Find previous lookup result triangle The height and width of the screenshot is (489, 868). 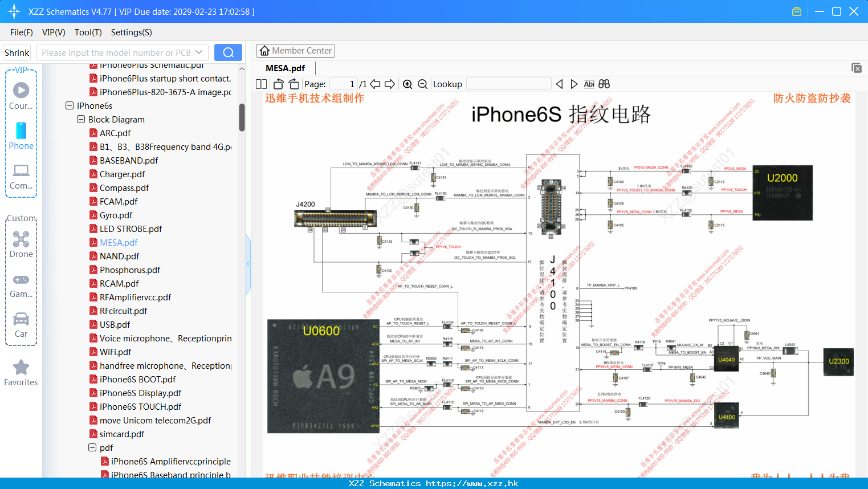point(559,84)
